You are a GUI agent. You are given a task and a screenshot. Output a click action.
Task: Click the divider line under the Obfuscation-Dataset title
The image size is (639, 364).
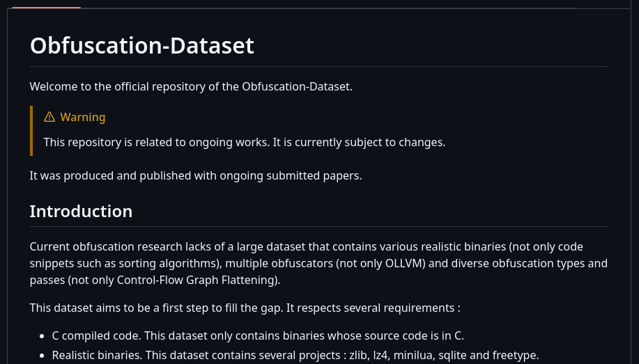318,66
